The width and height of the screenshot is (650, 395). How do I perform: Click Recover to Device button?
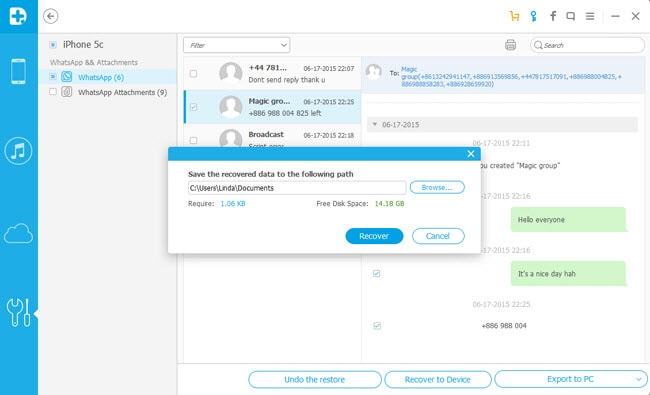pyautogui.click(x=438, y=379)
